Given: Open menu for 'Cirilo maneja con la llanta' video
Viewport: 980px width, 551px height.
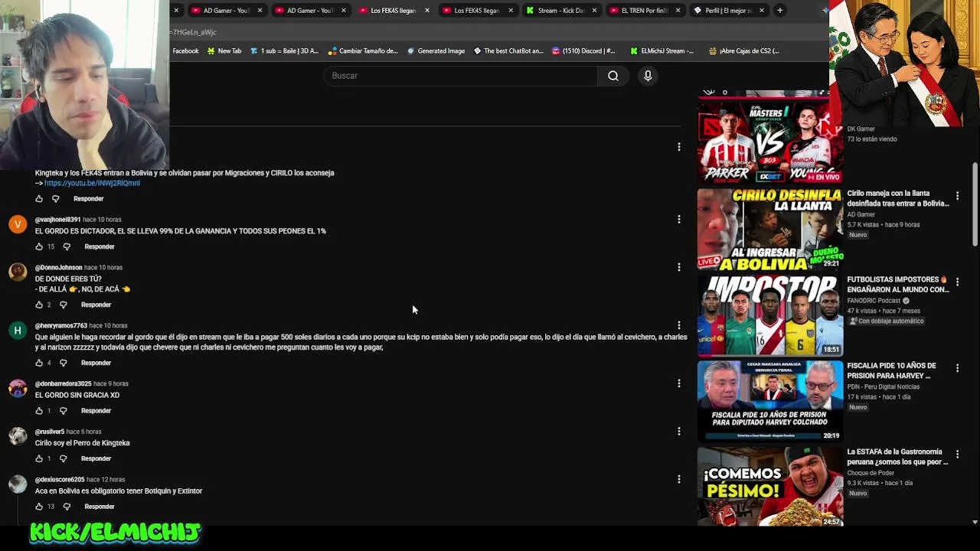Looking at the screenshot, I should [957, 197].
